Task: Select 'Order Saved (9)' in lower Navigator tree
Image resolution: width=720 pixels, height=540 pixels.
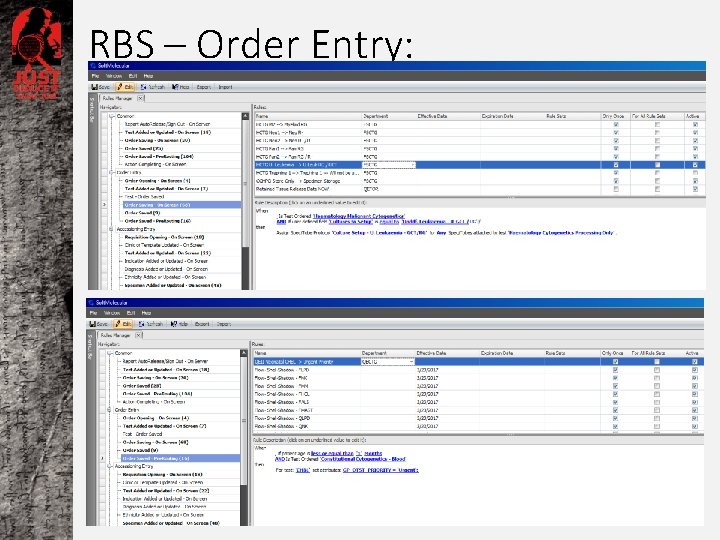Action: [141, 450]
